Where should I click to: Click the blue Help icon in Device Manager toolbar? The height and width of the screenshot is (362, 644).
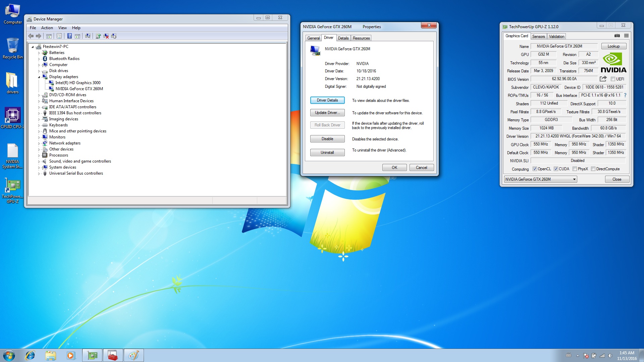69,36
